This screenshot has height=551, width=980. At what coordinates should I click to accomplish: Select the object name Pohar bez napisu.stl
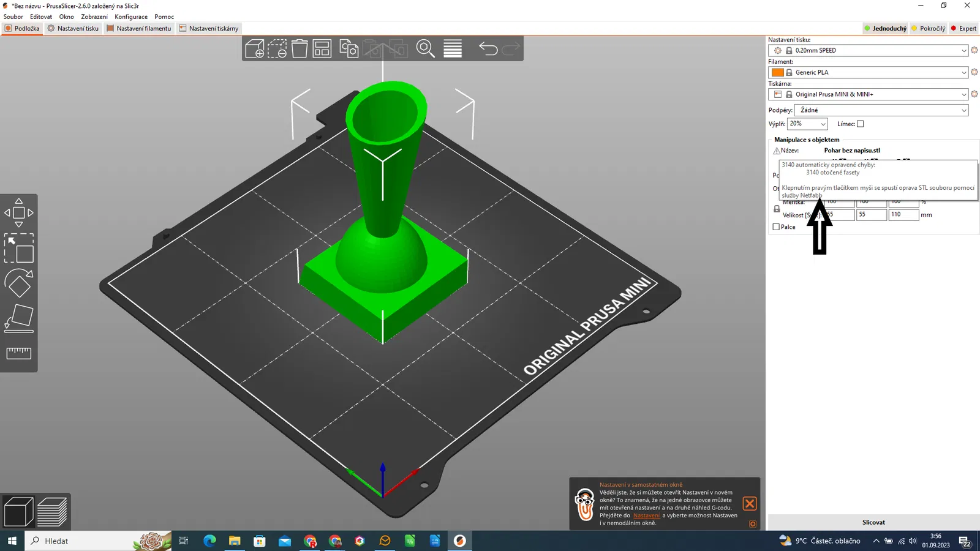coord(852,151)
